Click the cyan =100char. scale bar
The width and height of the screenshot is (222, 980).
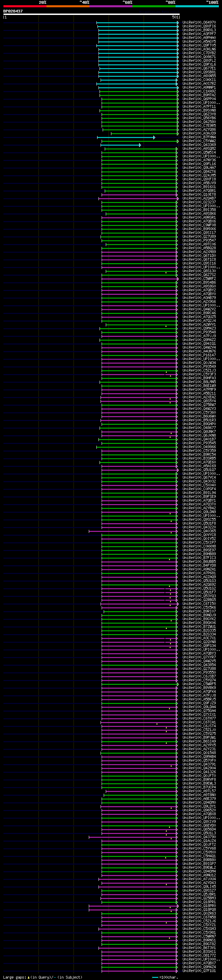[x=155, y=978]
